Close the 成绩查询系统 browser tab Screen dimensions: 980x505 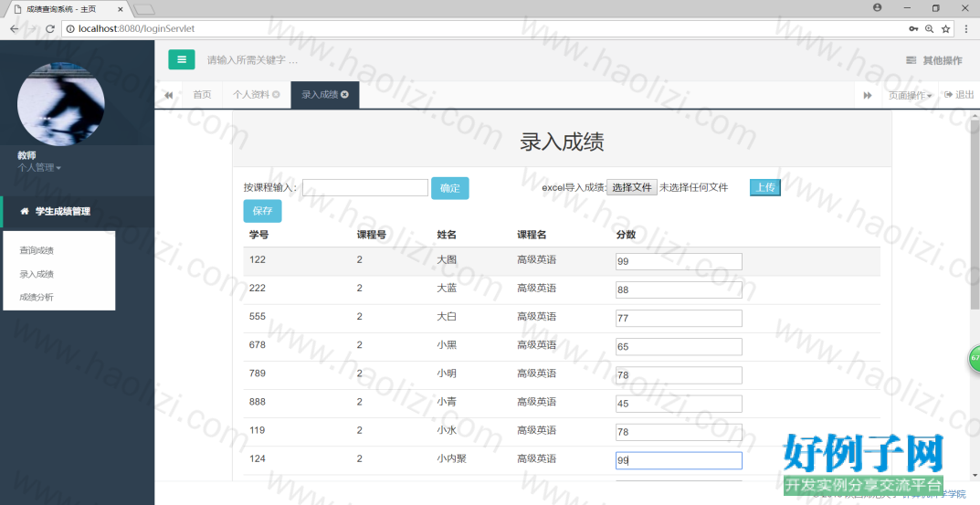pos(121,9)
